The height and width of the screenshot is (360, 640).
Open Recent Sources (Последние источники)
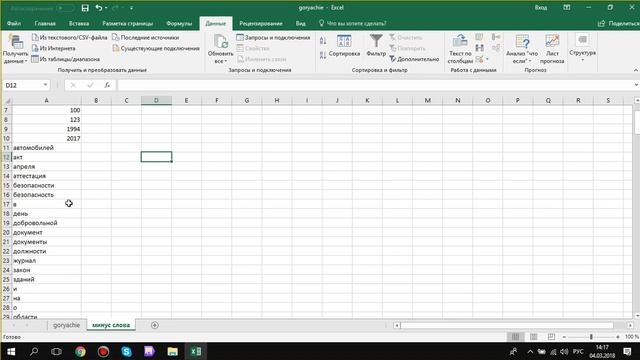146,38
